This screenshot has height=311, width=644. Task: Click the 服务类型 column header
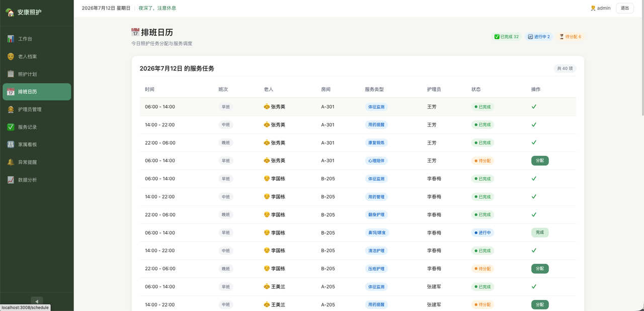(x=374, y=89)
